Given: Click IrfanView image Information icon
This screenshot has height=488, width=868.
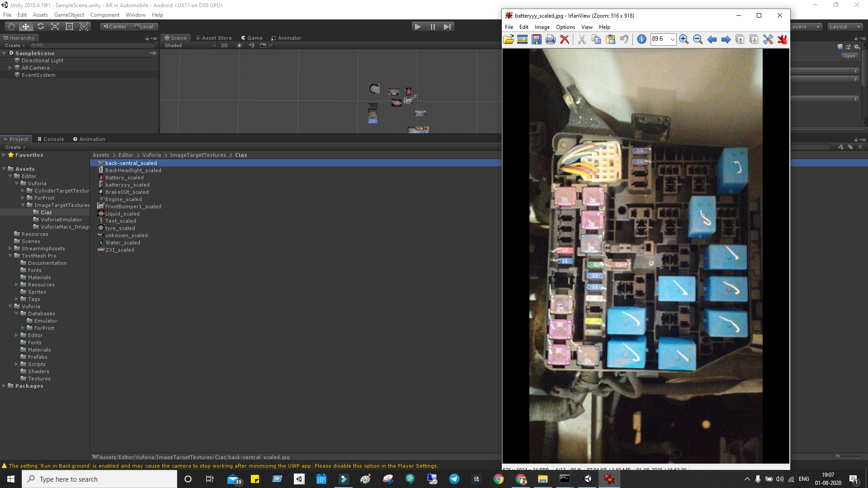Looking at the screenshot, I should 641,40.
